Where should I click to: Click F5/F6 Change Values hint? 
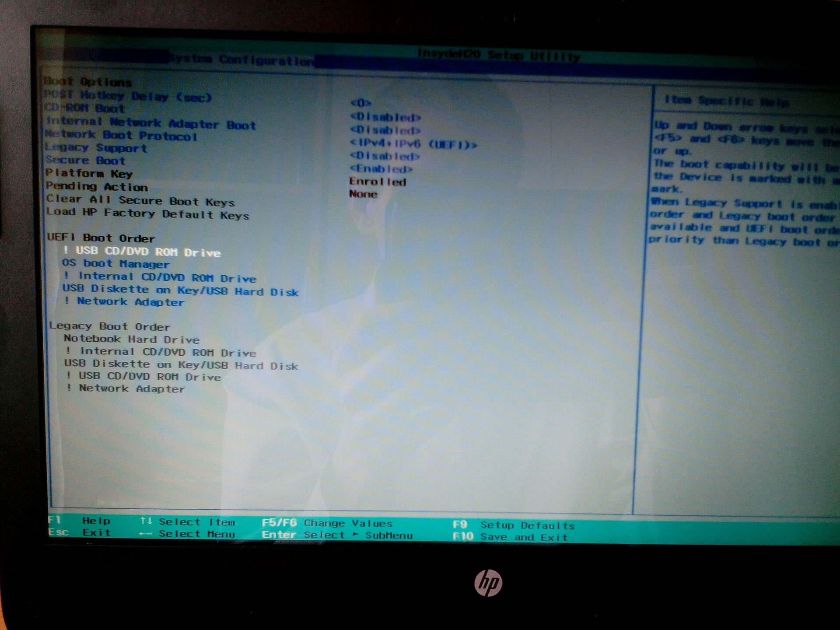pos(327,523)
